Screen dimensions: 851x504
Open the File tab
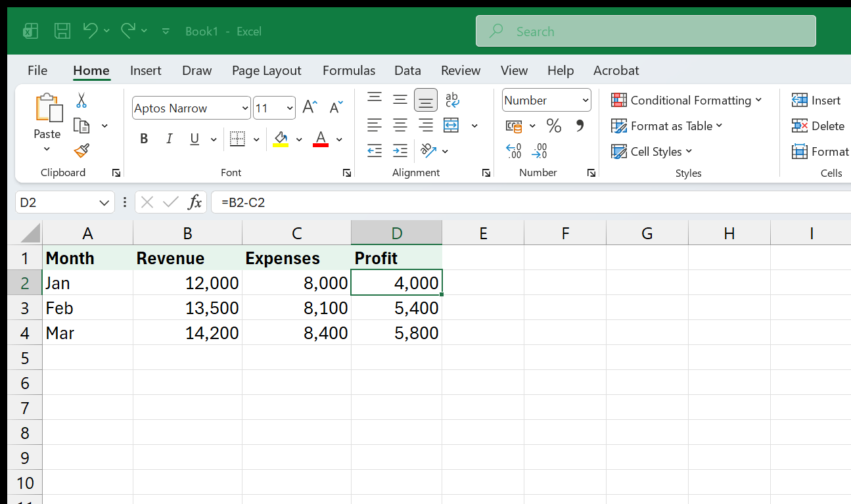[37, 70]
